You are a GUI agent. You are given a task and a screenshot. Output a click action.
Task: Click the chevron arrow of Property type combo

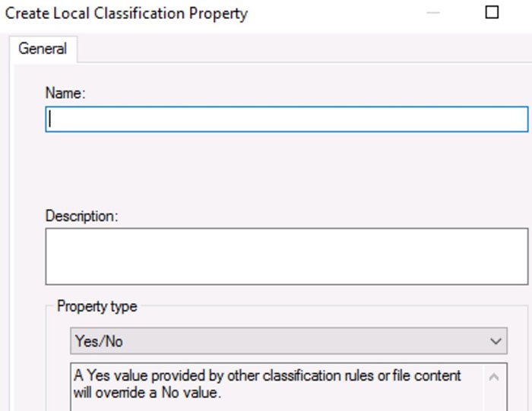point(496,341)
